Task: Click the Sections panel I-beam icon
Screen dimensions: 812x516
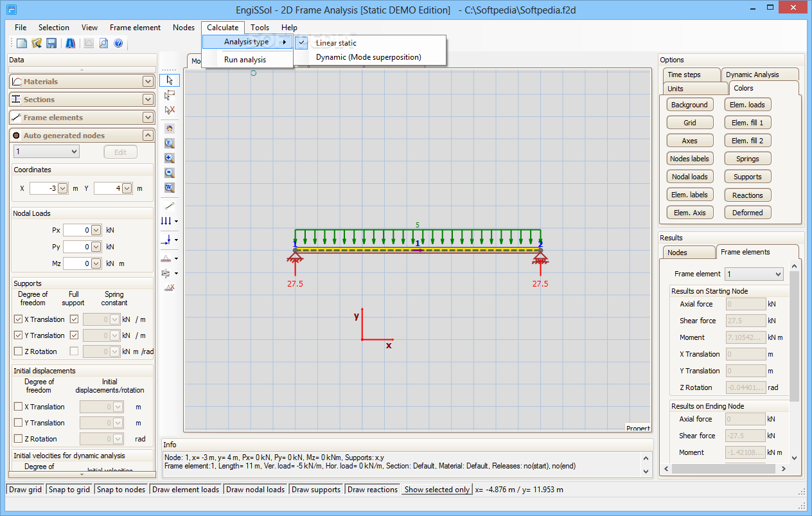Action: point(17,100)
